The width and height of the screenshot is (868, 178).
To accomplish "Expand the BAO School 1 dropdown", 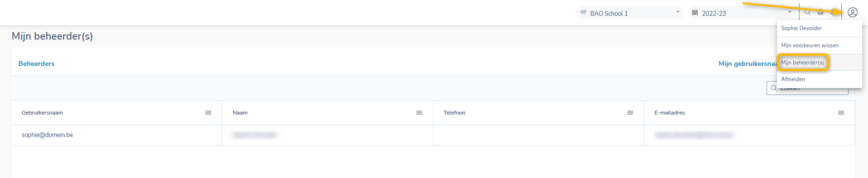I will tap(630, 12).
